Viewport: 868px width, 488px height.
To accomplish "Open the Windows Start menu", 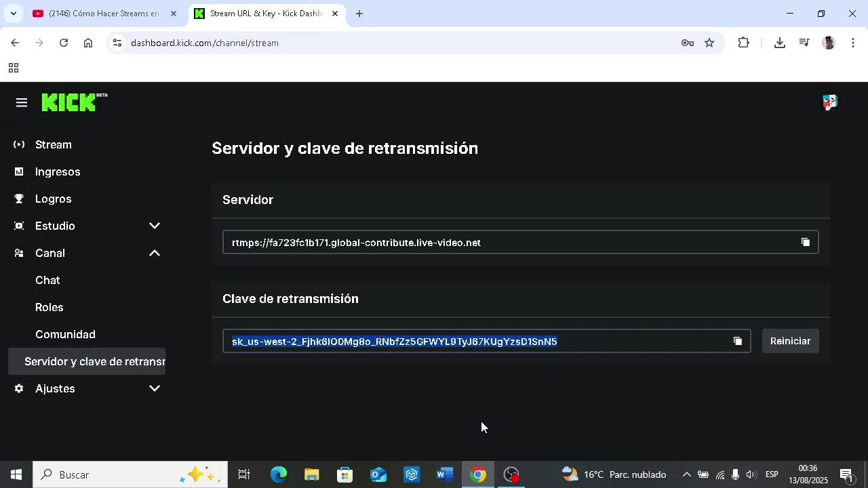I will pos(16,474).
